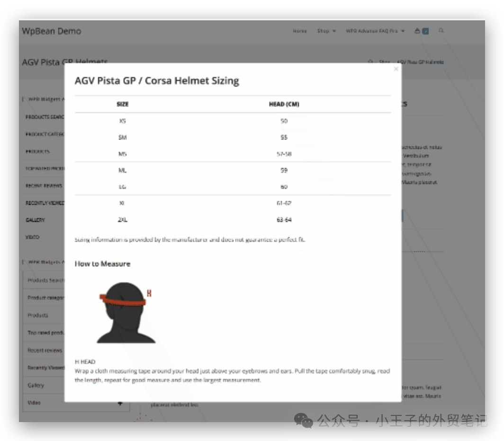Image resolution: width=504 pixels, height=441 pixels.
Task: Click the How to Measure heading
Action: point(102,264)
